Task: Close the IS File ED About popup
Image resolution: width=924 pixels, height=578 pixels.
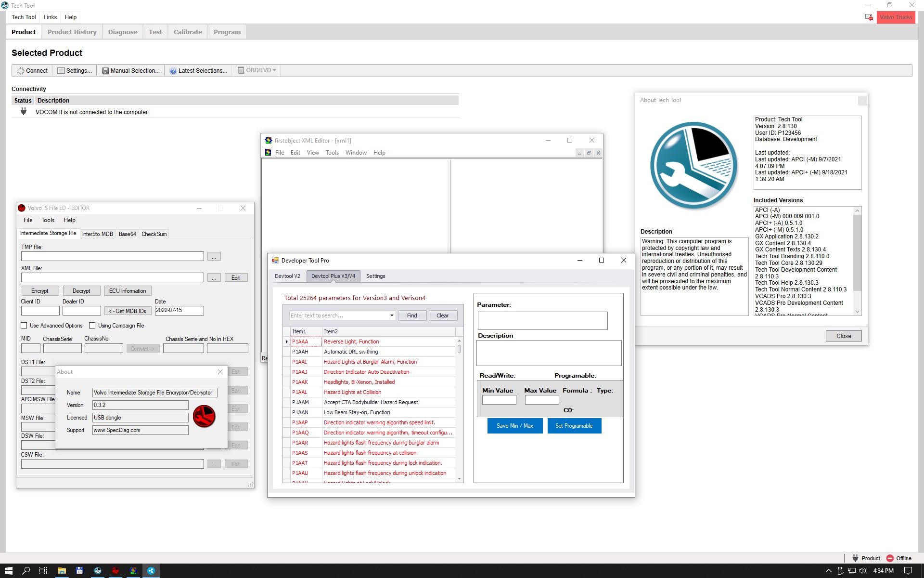Action: tap(220, 372)
